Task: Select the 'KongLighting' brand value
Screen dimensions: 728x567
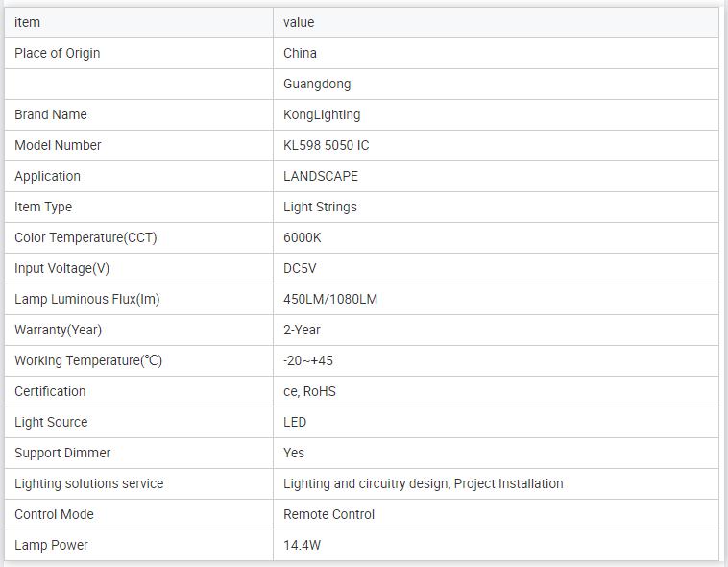Action: pos(322,114)
